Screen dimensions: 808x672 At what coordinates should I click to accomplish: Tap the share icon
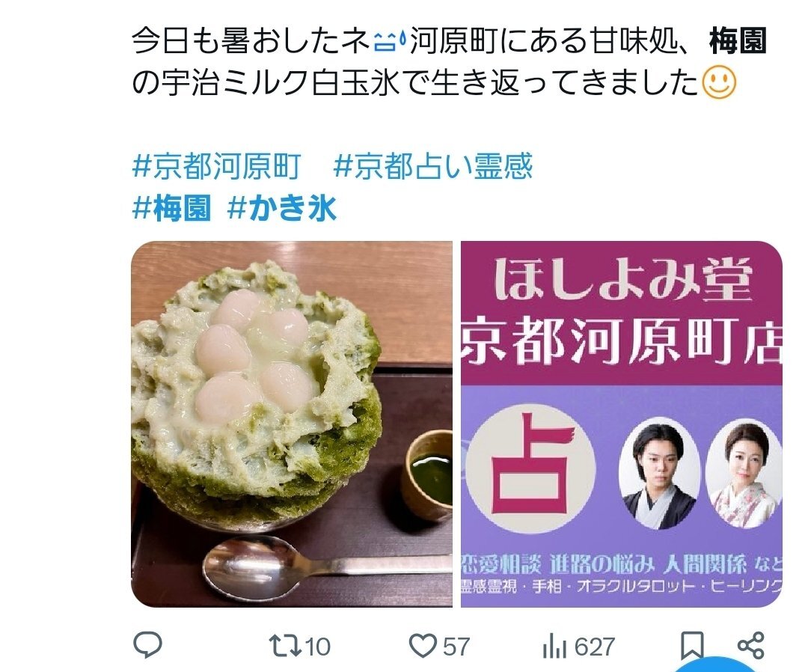coord(751,646)
